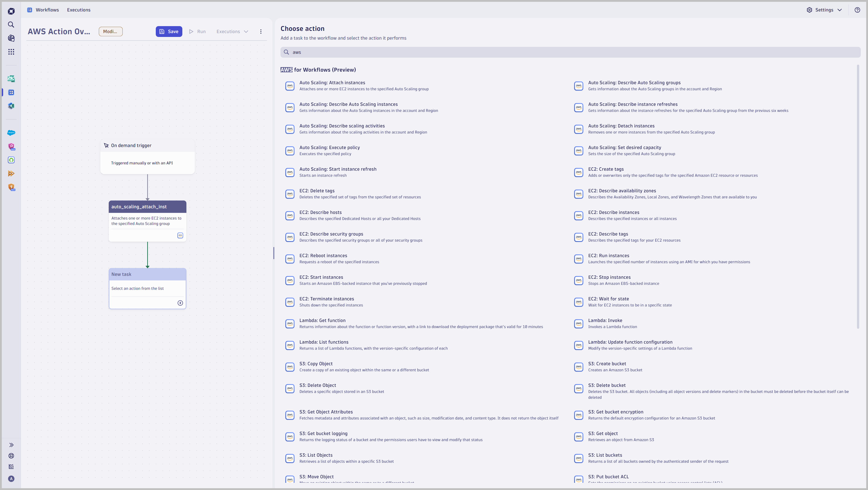Screen dimensions: 868x490
Task: Select the auto_scaling_attach_inst task node
Action: (148, 221)
